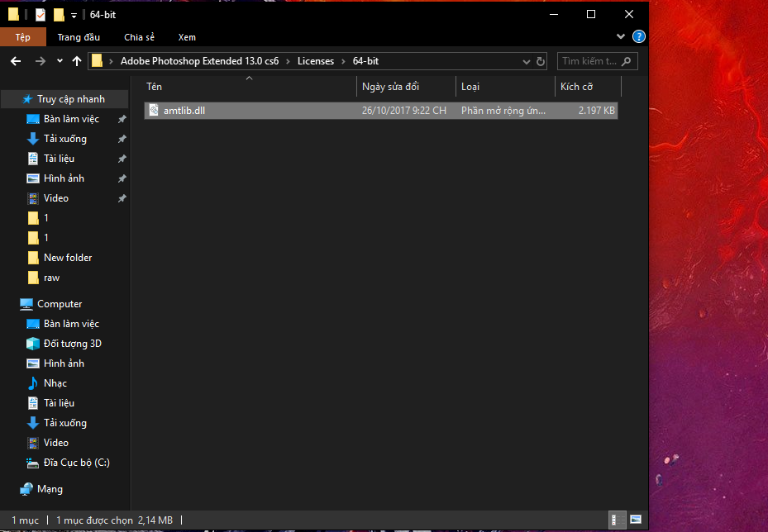Click the Up one level arrow

pos(77,61)
